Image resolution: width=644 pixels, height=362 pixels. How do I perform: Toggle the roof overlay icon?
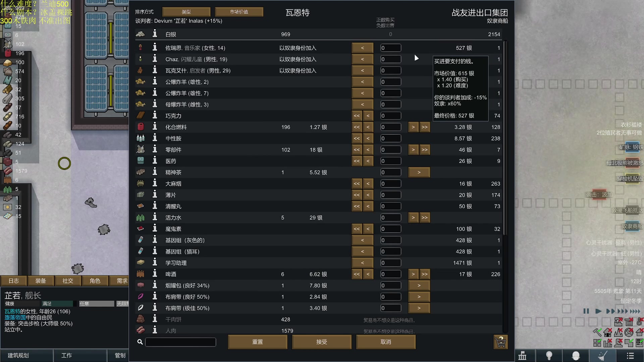(640, 332)
